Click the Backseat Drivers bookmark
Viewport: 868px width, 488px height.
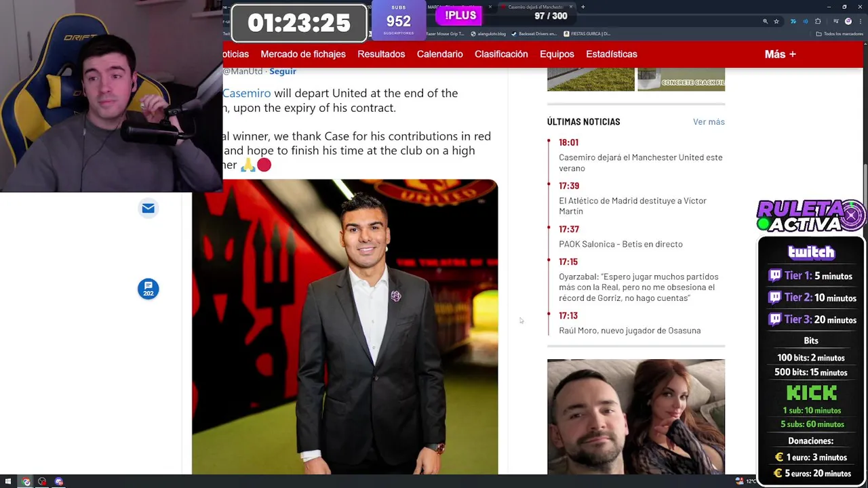(x=534, y=34)
